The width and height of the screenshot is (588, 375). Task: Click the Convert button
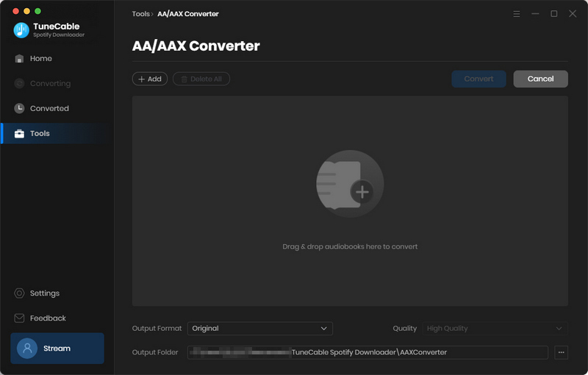pyautogui.click(x=478, y=79)
